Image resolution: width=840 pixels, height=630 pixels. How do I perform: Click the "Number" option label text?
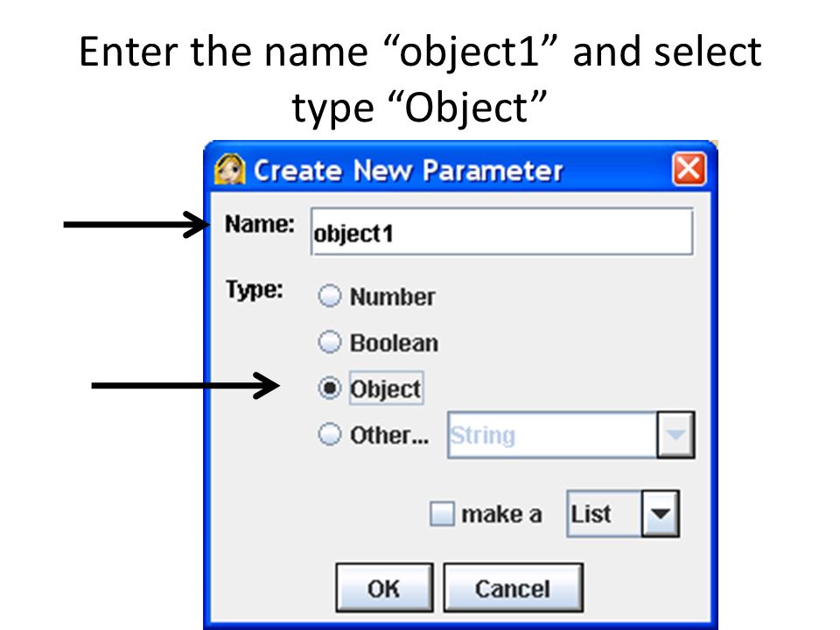click(393, 297)
